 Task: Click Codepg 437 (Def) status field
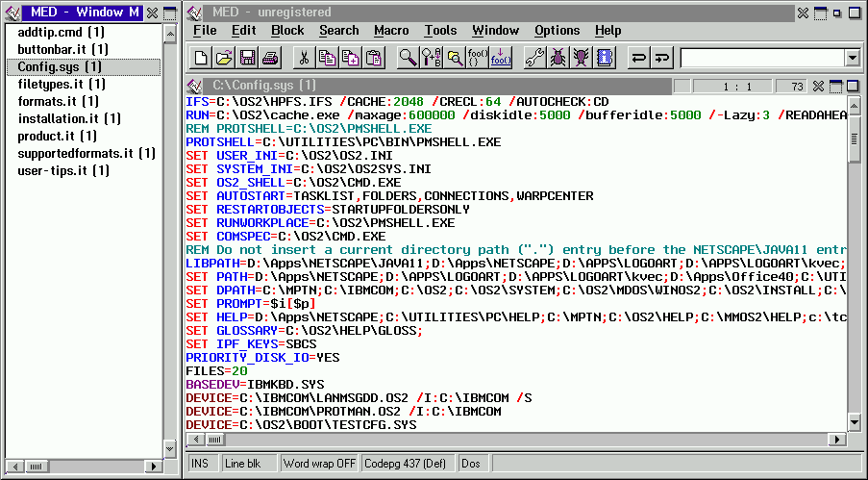(408, 464)
